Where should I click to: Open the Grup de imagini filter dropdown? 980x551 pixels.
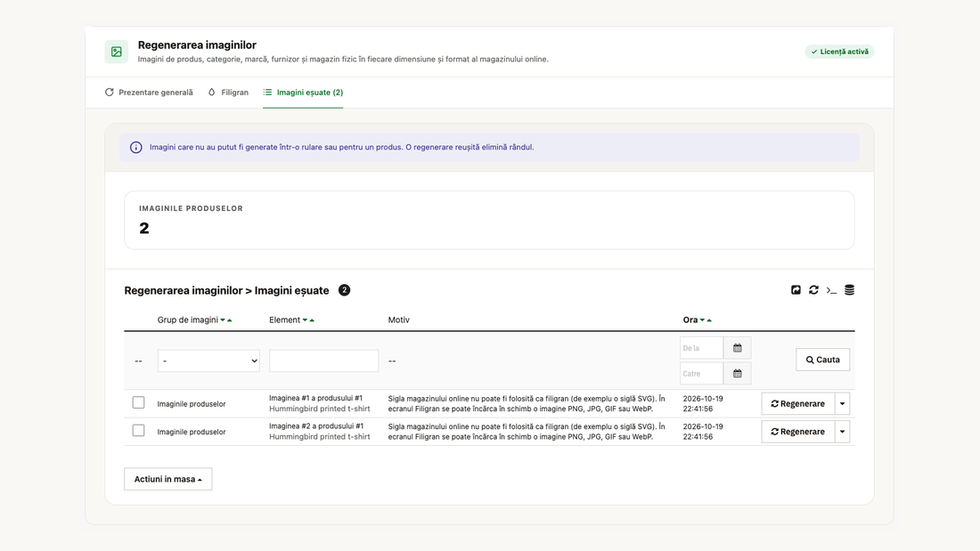208,361
